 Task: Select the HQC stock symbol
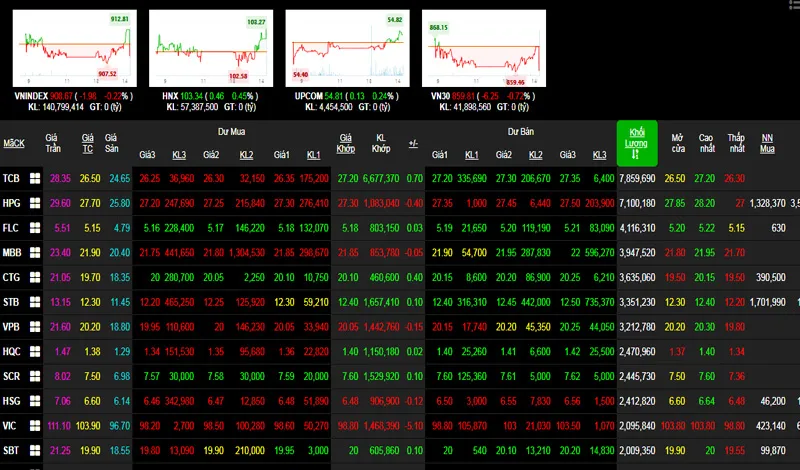(12, 352)
